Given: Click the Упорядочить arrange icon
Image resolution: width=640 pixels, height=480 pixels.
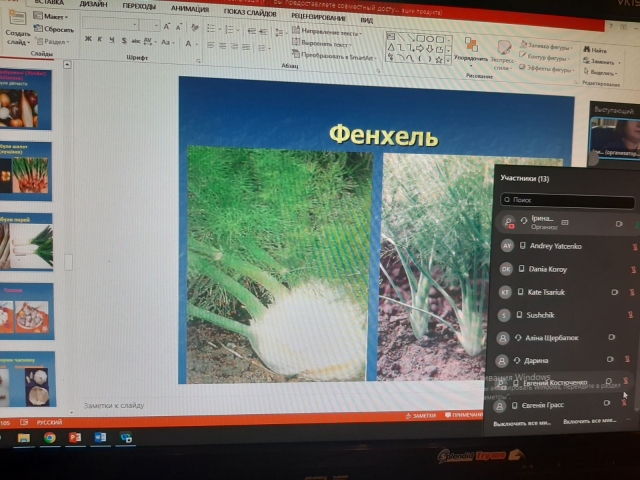Looking at the screenshot, I should (470, 48).
